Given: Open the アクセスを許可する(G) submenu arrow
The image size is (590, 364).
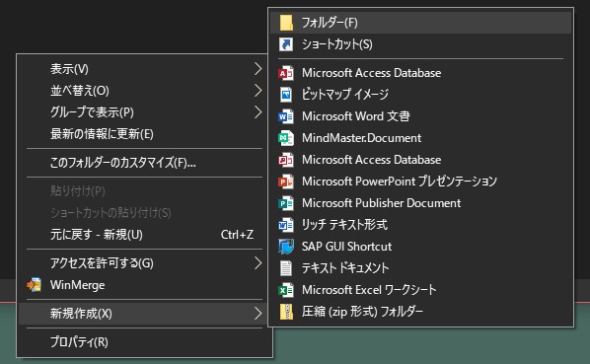Looking at the screenshot, I should 258,263.
